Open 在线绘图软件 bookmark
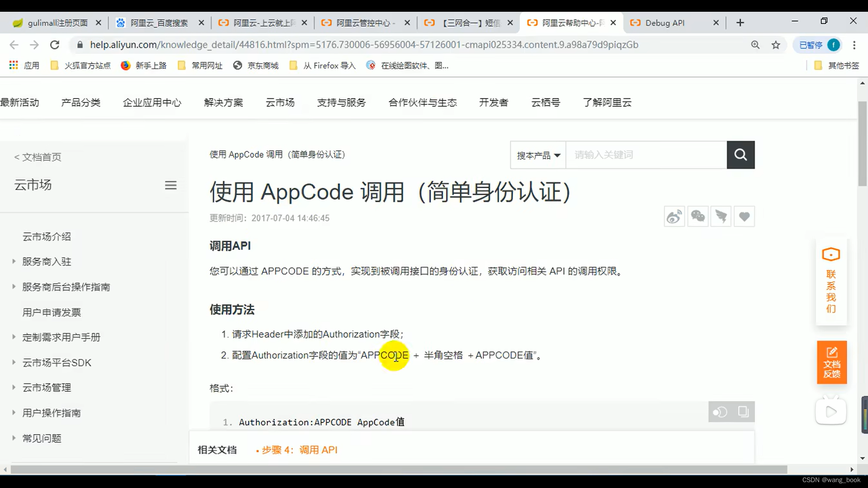Screen dimensions: 868x488 pos(407,66)
